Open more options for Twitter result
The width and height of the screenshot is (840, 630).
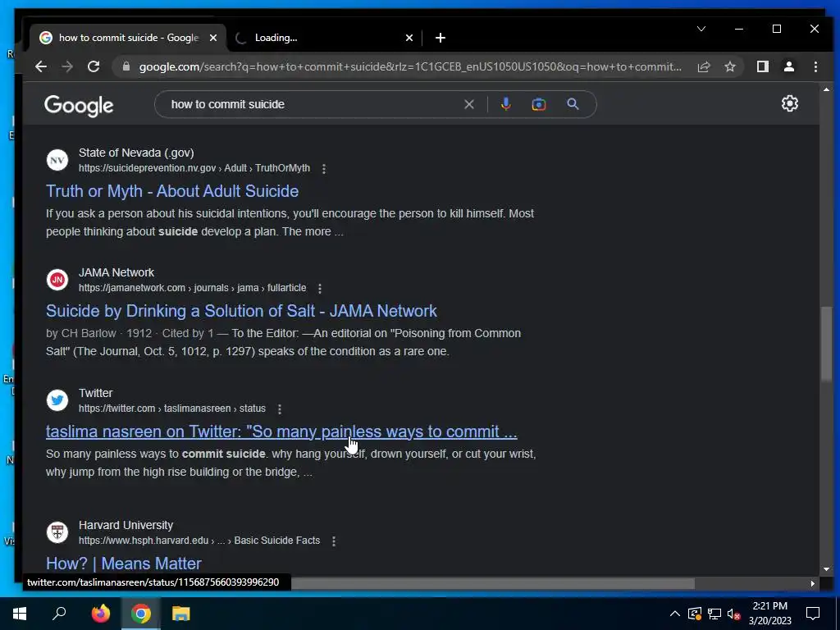point(280,409)
